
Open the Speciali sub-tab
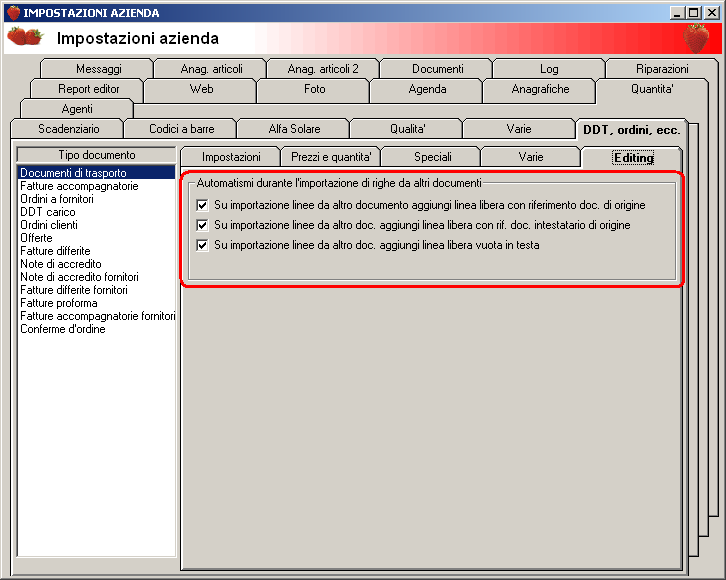point(432,157)
